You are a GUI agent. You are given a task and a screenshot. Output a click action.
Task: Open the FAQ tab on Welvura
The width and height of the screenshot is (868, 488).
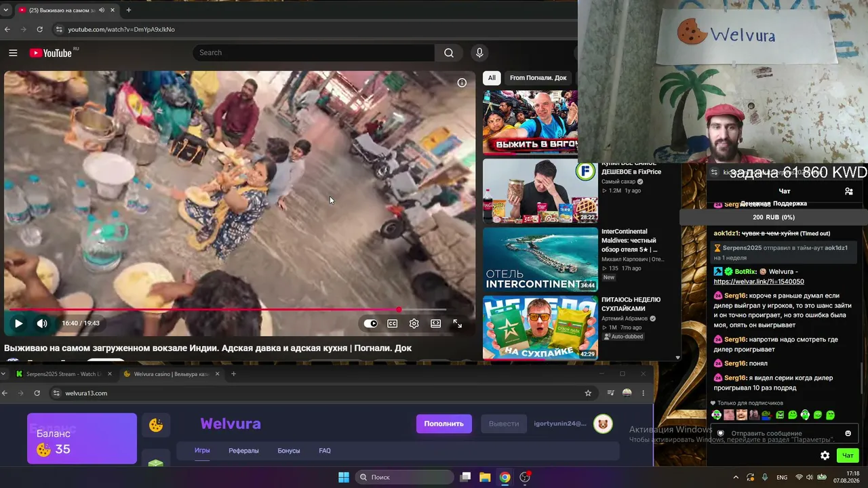tap(325, 451)
